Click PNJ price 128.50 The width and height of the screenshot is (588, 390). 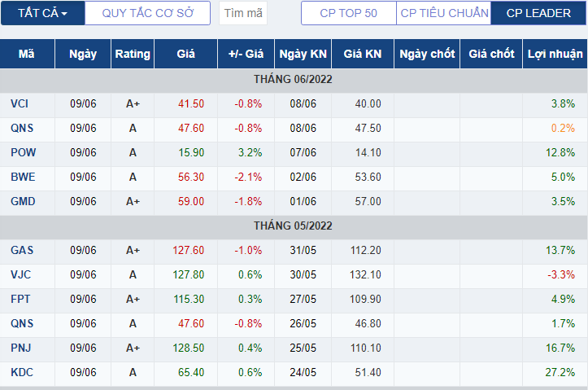coord(188,348)
